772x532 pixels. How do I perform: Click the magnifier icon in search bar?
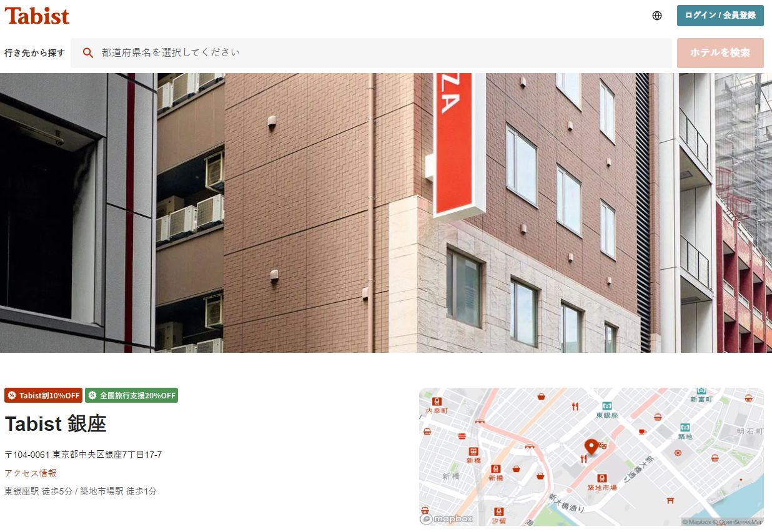88,52
